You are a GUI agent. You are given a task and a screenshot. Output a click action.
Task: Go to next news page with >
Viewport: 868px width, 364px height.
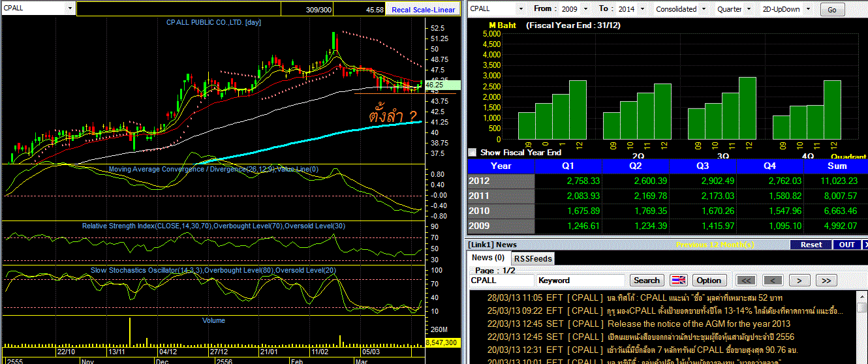click(799, 280)
